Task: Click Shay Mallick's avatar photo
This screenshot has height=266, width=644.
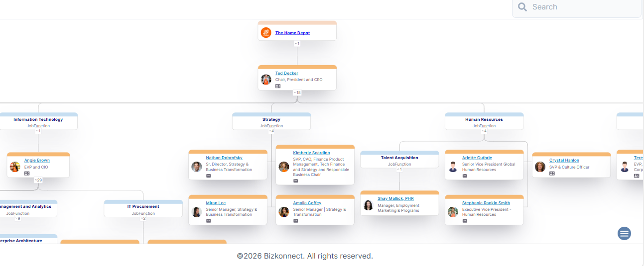Action: click(369, 205)
